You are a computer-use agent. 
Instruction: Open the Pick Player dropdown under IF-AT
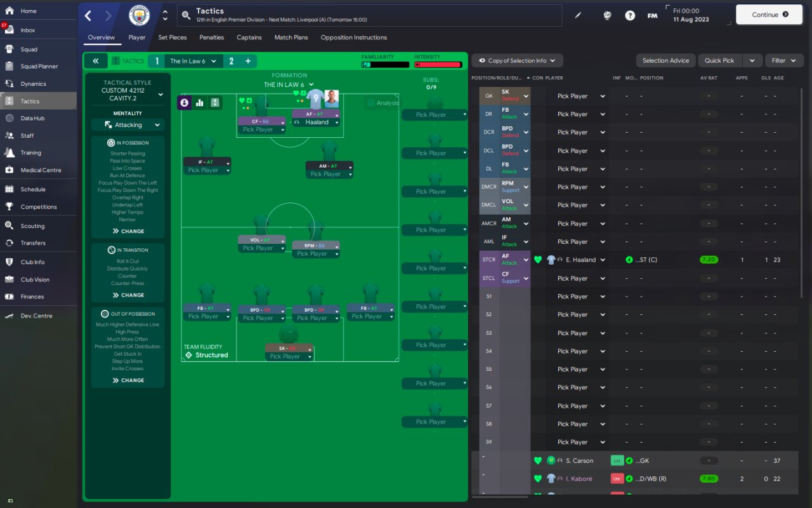coord(207,170)
